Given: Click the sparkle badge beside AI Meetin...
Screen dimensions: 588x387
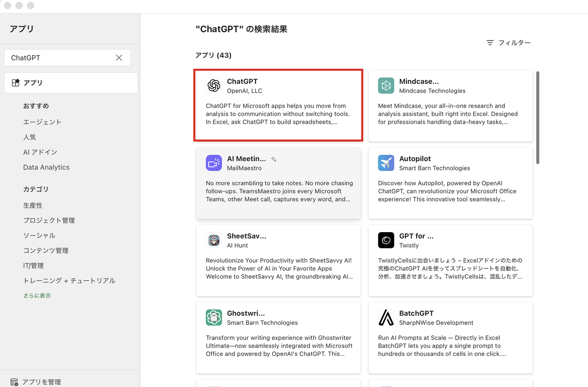Looking at the screenshot, I should 273,159.
